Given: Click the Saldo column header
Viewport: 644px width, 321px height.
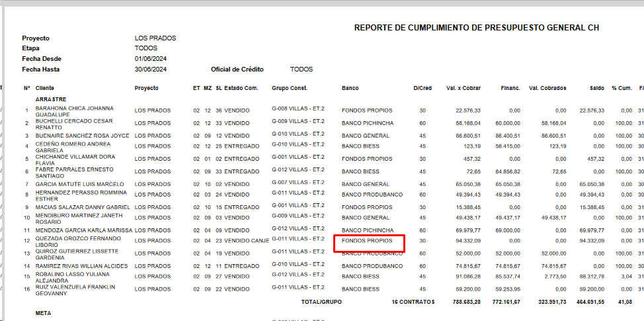Looking at the screenshot, I should click(x=596, y=88).
